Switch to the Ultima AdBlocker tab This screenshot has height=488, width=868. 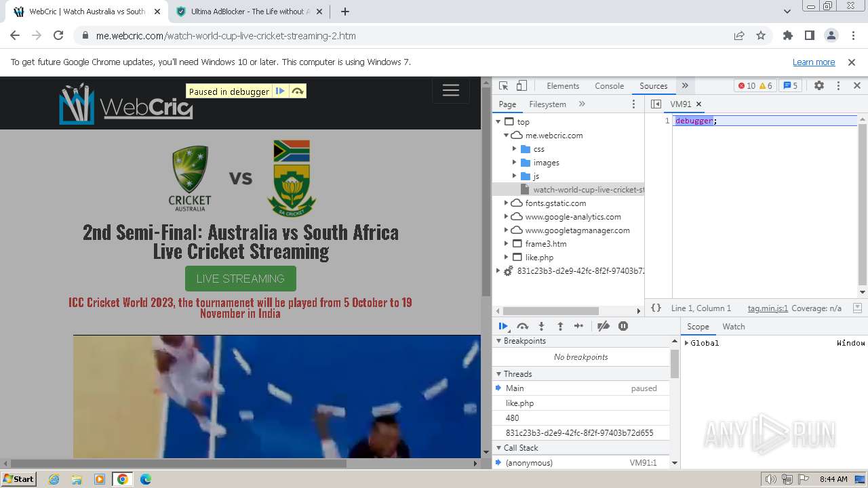click(249, 12)
